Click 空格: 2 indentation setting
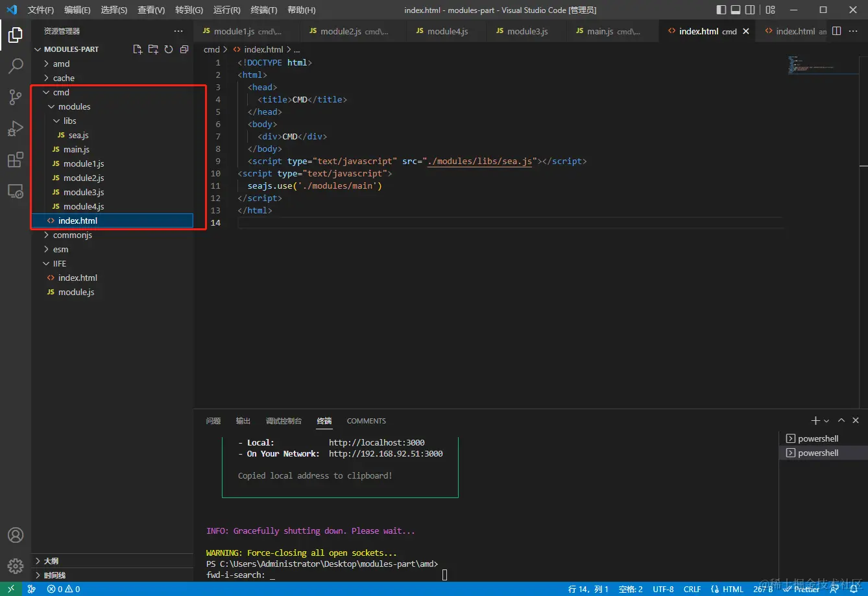The width and height of the screenshot is (868, 596). click(631, 589)
